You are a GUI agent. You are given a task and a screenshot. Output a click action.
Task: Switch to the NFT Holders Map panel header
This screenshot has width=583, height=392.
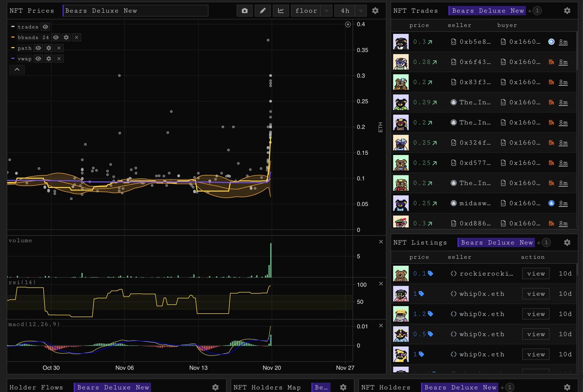pyautogui.click(x=267, y=387)
